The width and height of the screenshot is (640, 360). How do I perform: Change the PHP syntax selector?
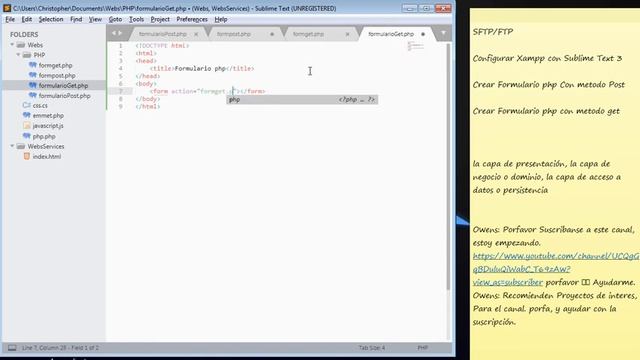pos(422,348)
